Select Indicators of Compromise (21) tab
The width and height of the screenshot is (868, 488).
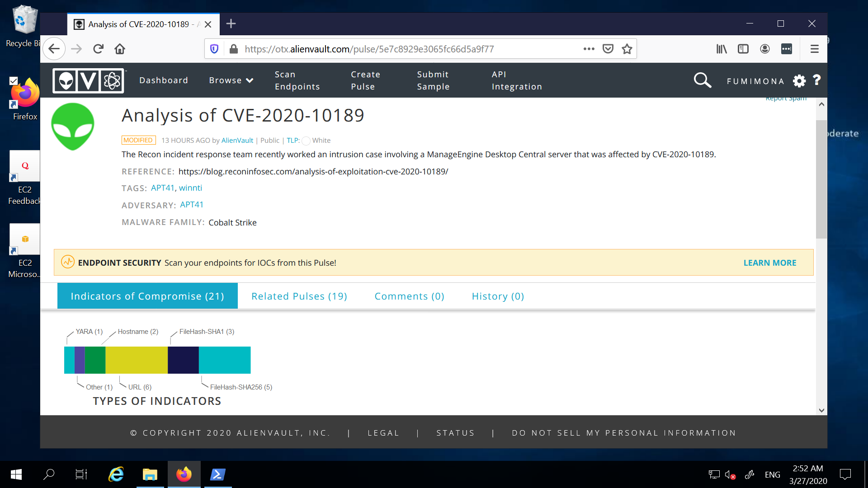pos(147,296)
